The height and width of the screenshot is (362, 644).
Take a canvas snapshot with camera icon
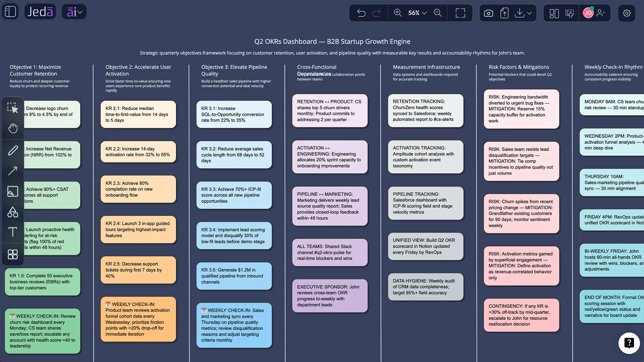click(489, 13)
